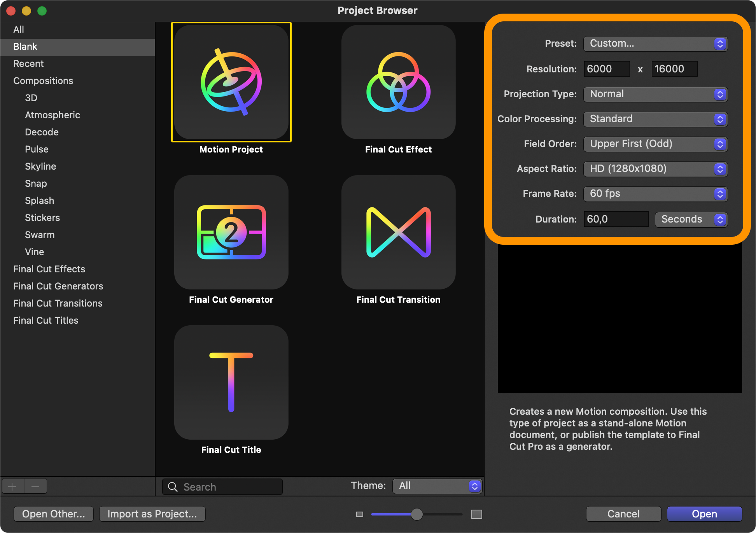Image resolution: width=756 pixels, height=533 pixels.
Task: Select the Recent category
Action: [77, 64]
